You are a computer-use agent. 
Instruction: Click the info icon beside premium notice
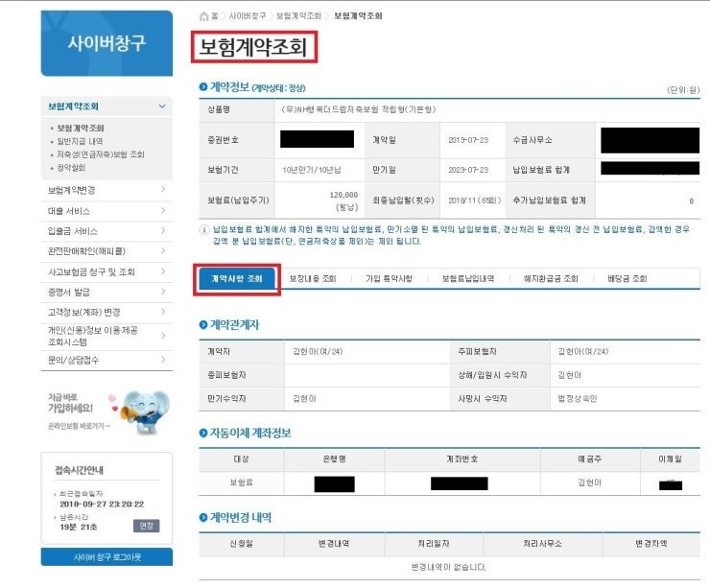204,229
